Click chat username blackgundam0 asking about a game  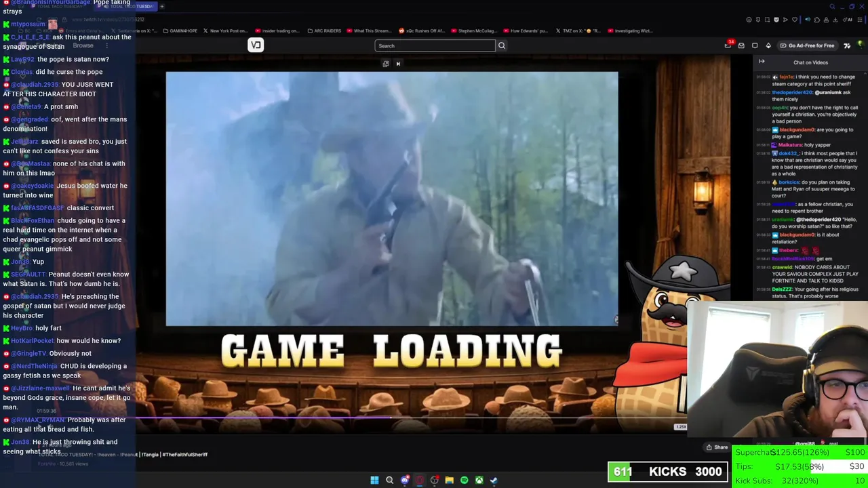797,129
